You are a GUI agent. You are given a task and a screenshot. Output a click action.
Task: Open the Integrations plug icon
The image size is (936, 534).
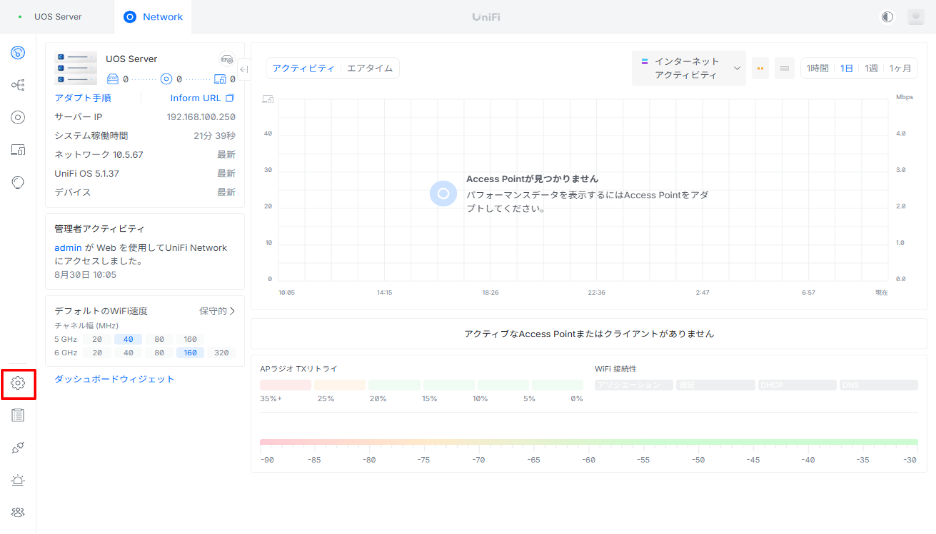click(x=18, y=447)
